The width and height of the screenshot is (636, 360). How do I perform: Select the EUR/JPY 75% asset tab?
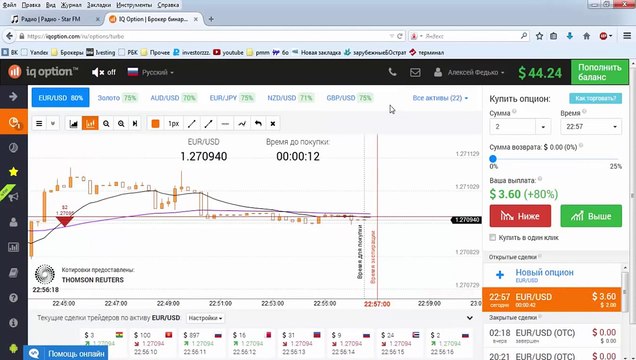[232, 98]
